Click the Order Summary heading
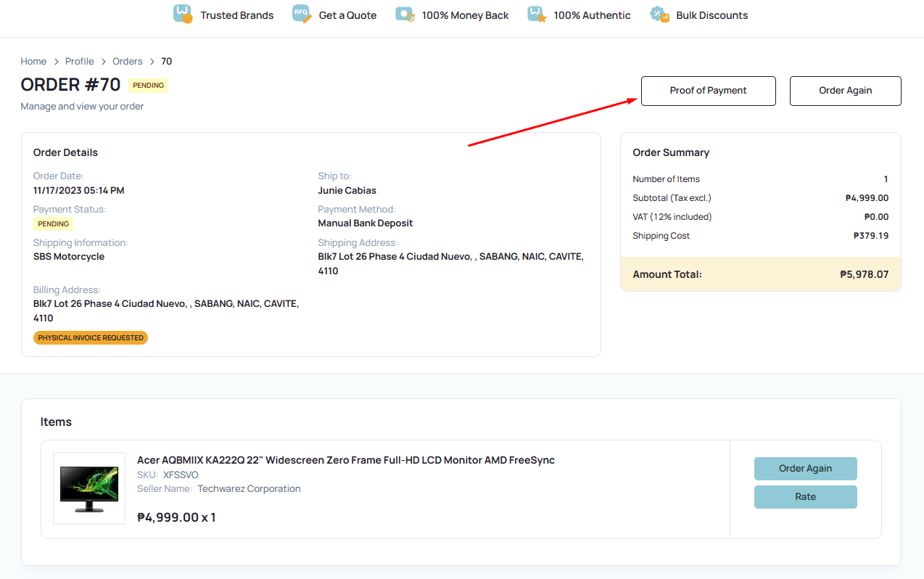This screenshot has width=924, height=579. pyautogui.click(x=671, y=153)
